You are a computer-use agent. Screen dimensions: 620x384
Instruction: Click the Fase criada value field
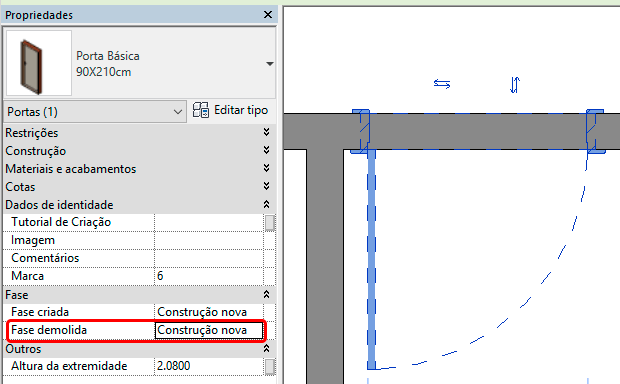coord(209,312)
